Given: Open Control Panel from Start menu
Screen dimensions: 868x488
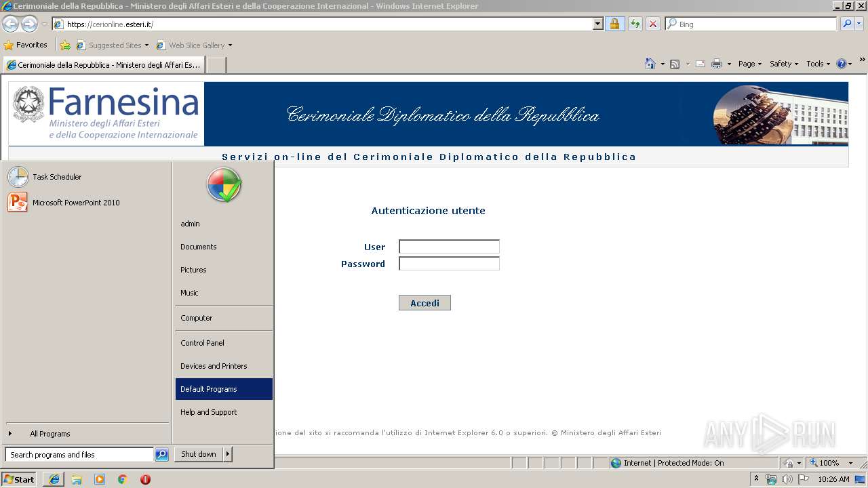Looking at the screenshot, I should [224, 343].
